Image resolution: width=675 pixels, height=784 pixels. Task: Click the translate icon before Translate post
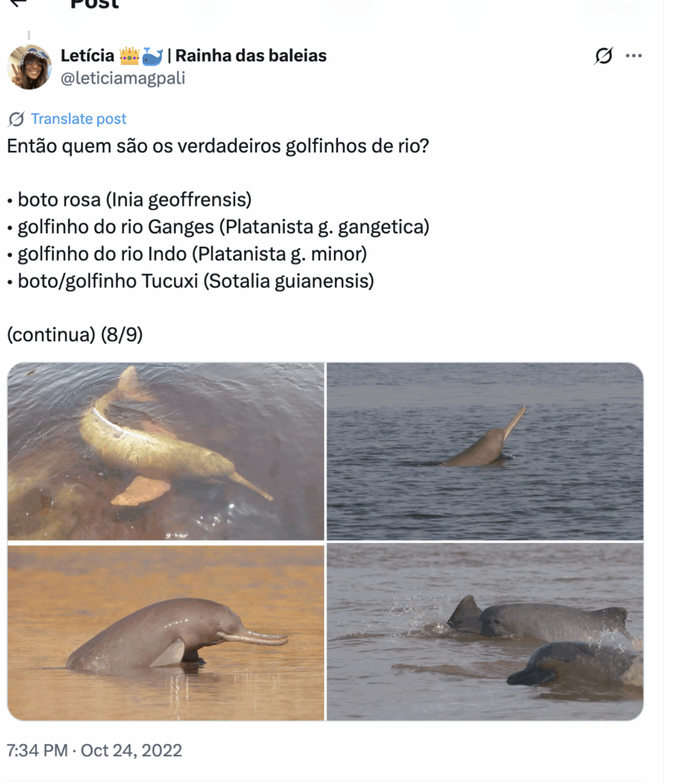pyautogui.click(x=16, y=119)
